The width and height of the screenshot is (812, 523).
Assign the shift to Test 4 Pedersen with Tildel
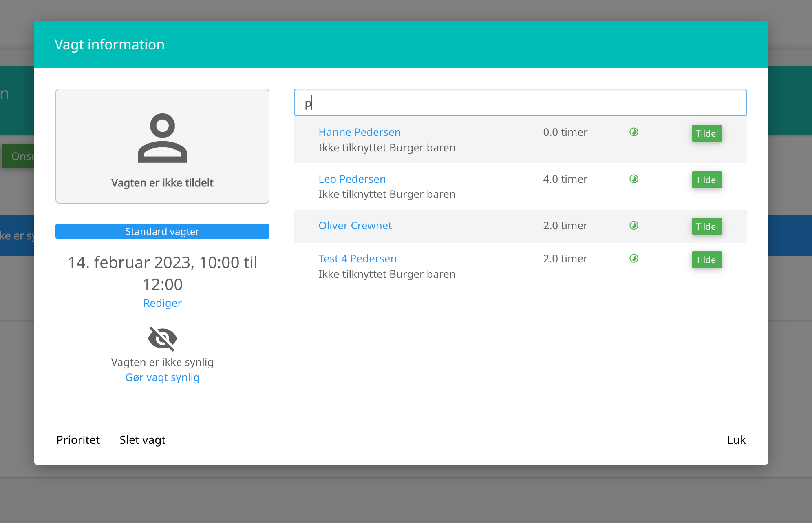click(x=707, y=260)
